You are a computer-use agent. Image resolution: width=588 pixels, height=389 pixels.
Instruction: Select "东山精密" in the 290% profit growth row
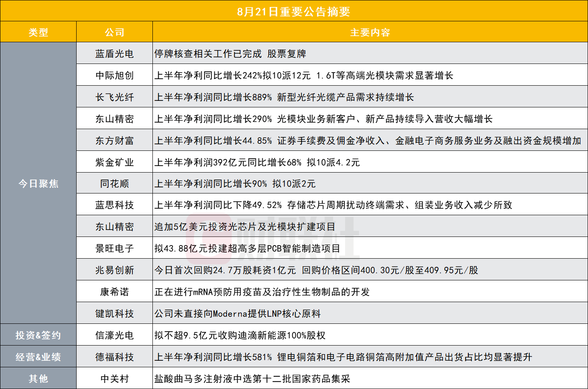[115, 119]
